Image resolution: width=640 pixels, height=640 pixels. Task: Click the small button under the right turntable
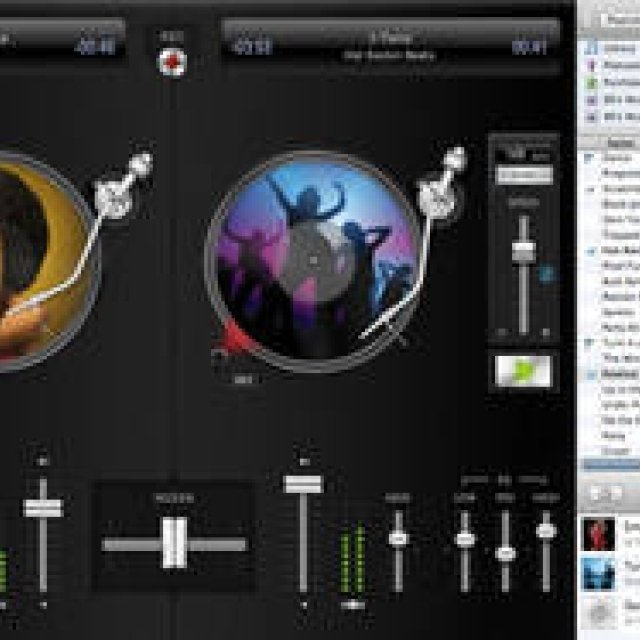point(243,380)
